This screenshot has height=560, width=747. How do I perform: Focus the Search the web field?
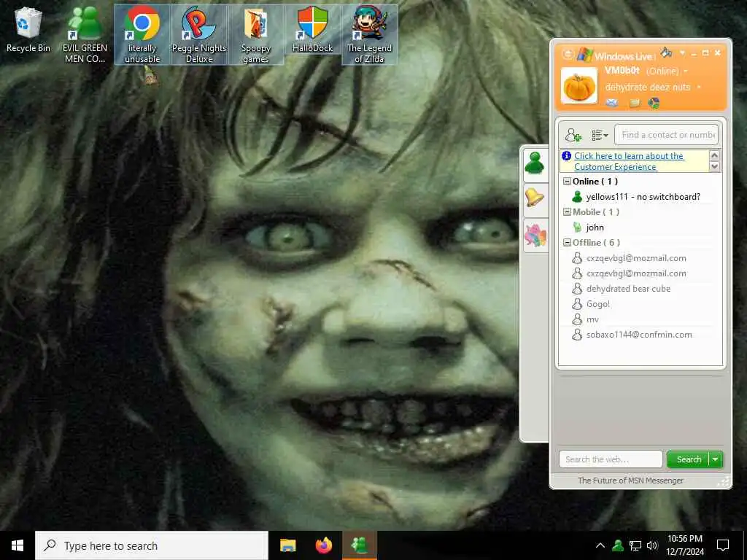pos(611,459)
